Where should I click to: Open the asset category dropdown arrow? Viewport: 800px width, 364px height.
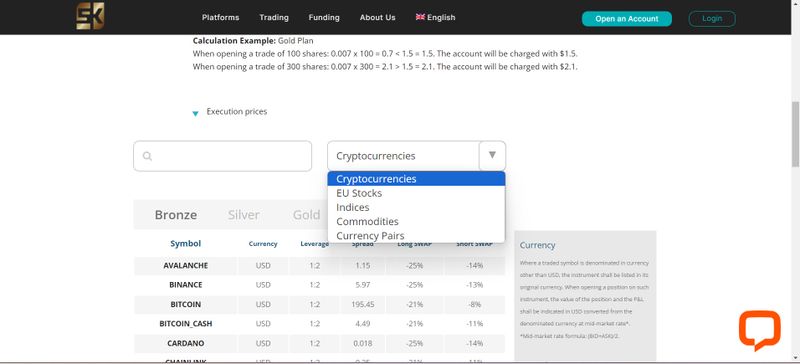pyautogui.click(x=492, y=155)
